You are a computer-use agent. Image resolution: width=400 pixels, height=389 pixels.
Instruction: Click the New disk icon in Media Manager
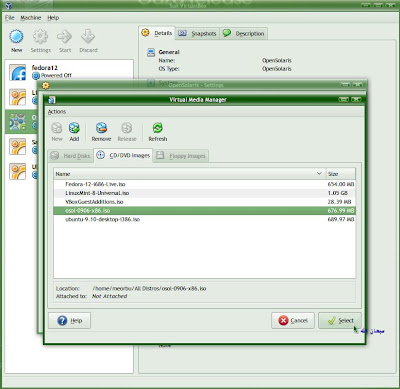(57, 128)
